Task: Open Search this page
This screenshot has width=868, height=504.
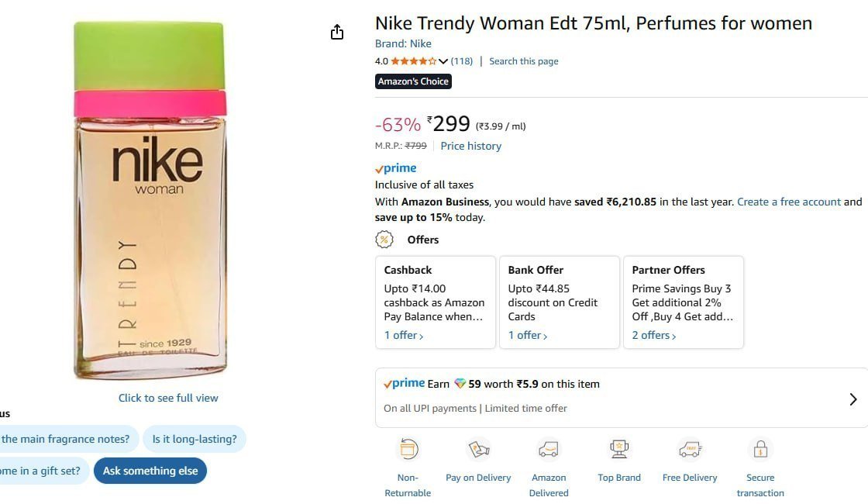Action: pyautogui.click(x=523, y=60)
